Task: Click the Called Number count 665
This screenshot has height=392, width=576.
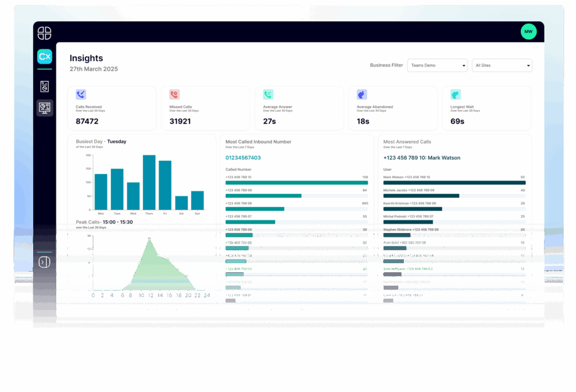Action: (364, 203)
